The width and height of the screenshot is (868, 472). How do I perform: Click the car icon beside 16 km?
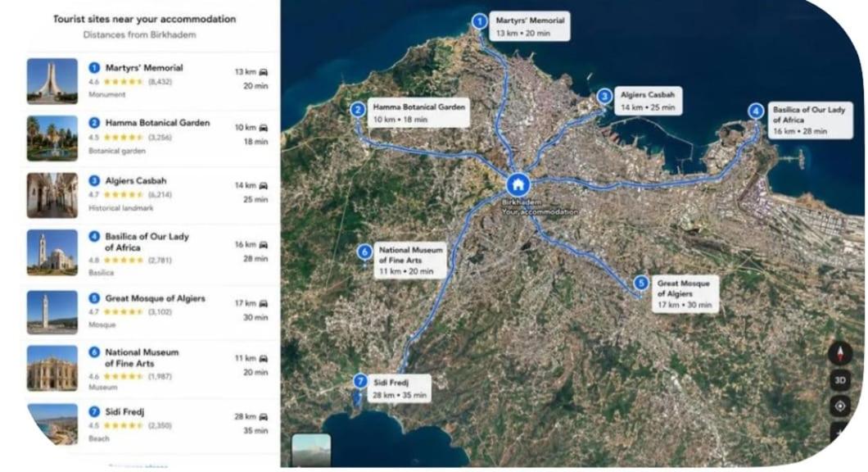pos(264,244)
